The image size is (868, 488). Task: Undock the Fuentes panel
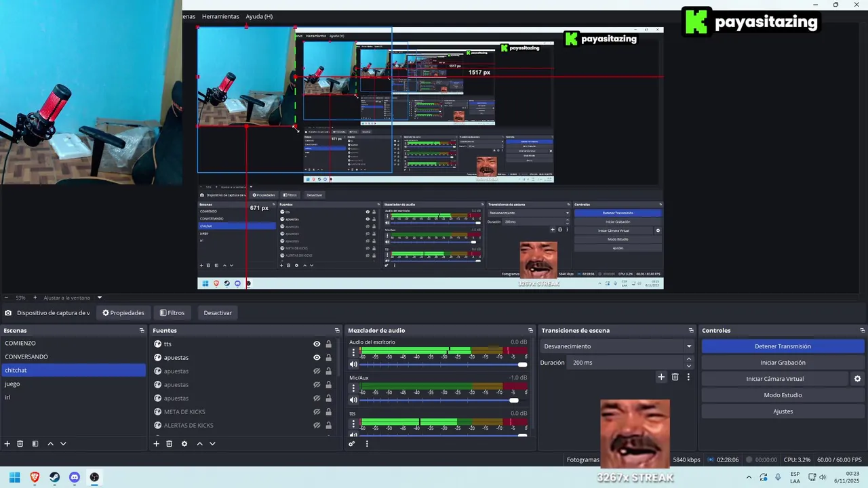337,331
